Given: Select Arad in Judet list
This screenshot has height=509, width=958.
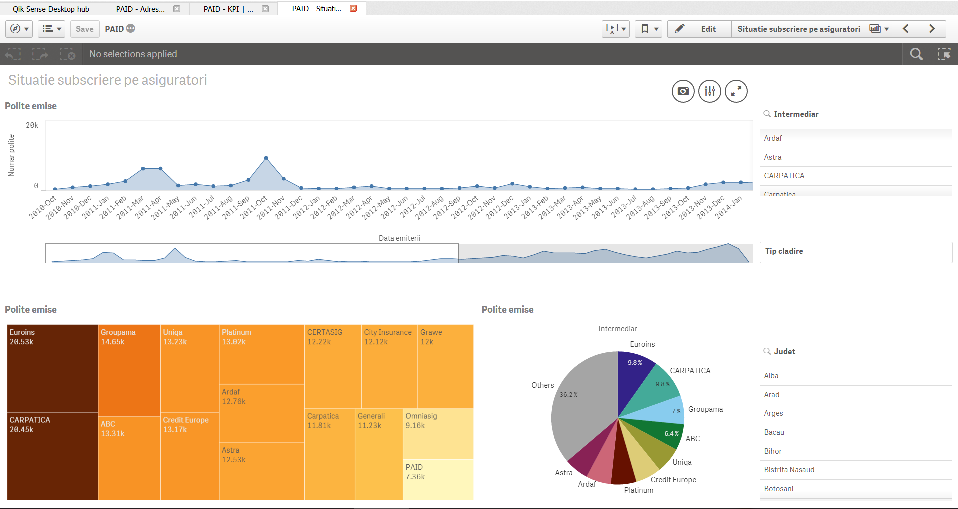Looking at the screenshot, I should pyautogui.click(x=856, y=395).
